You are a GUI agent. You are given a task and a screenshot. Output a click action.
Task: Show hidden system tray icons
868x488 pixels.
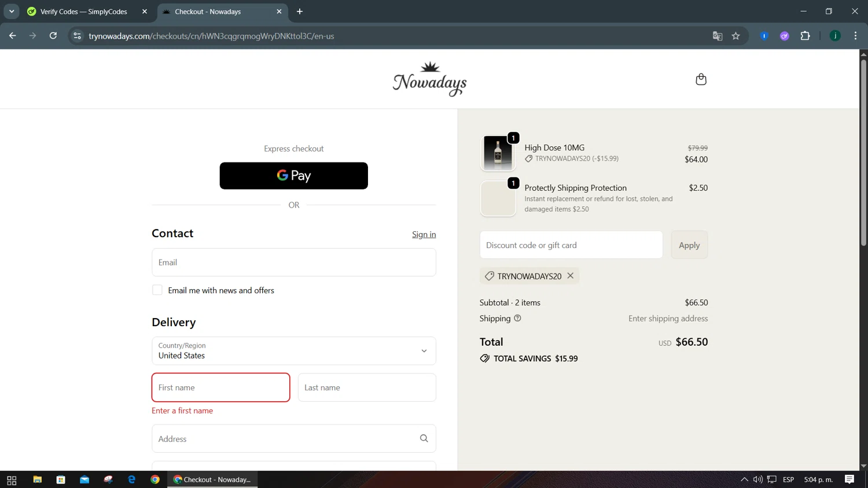[744, 479]
